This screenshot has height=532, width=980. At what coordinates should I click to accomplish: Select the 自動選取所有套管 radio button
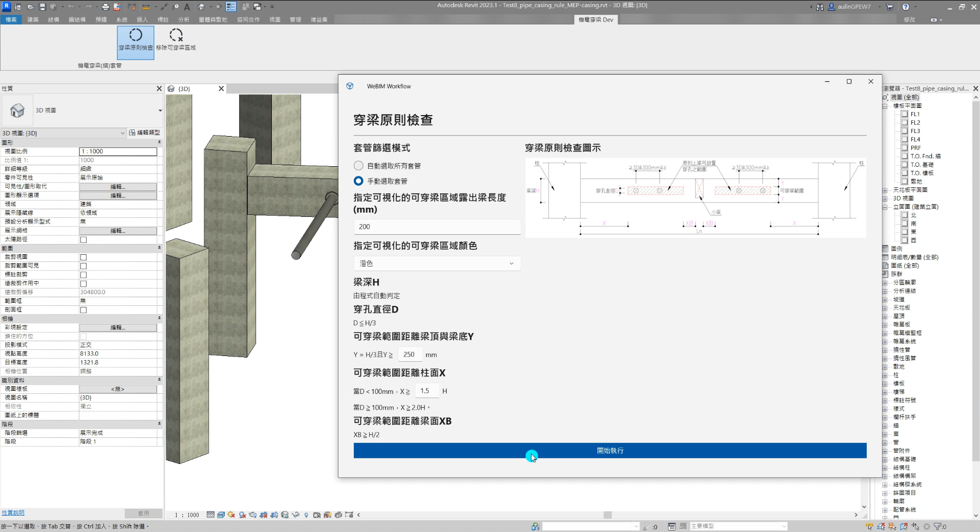[x=358, y=166]
